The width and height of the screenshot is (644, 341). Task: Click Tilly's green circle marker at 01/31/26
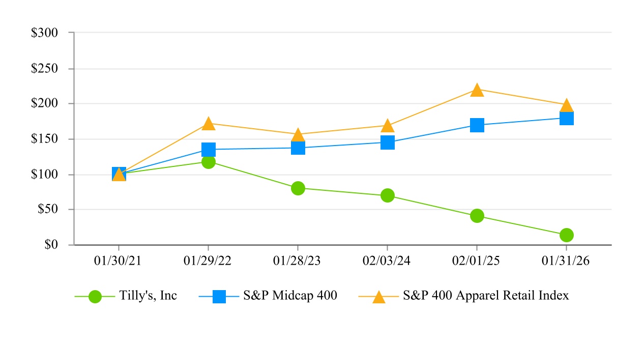pyautogui.click(x=567, y=235)
